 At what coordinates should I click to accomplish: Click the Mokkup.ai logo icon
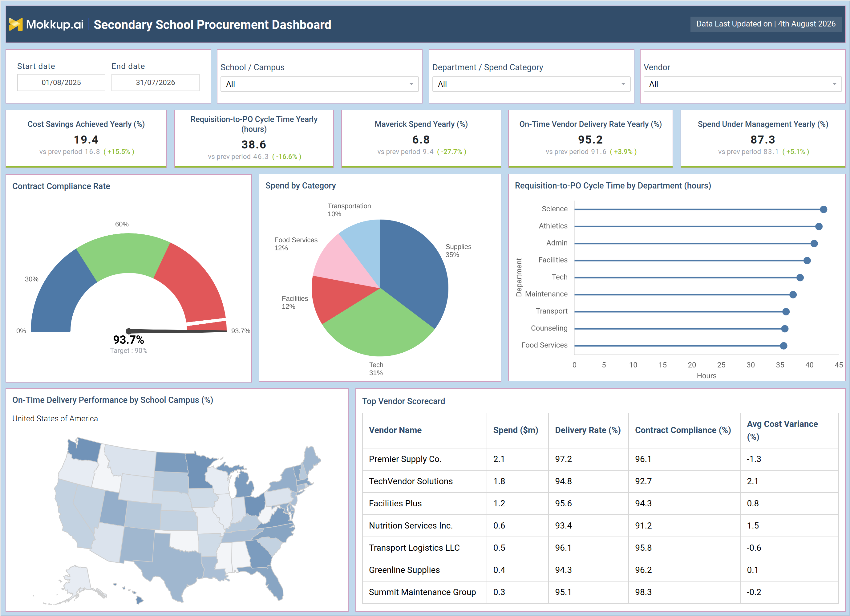pos(16,24)
